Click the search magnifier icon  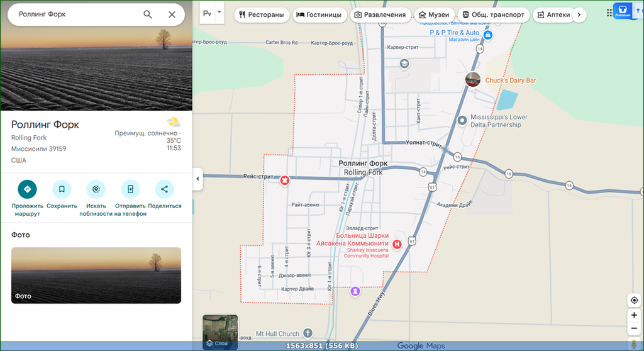tap(147, 14)
